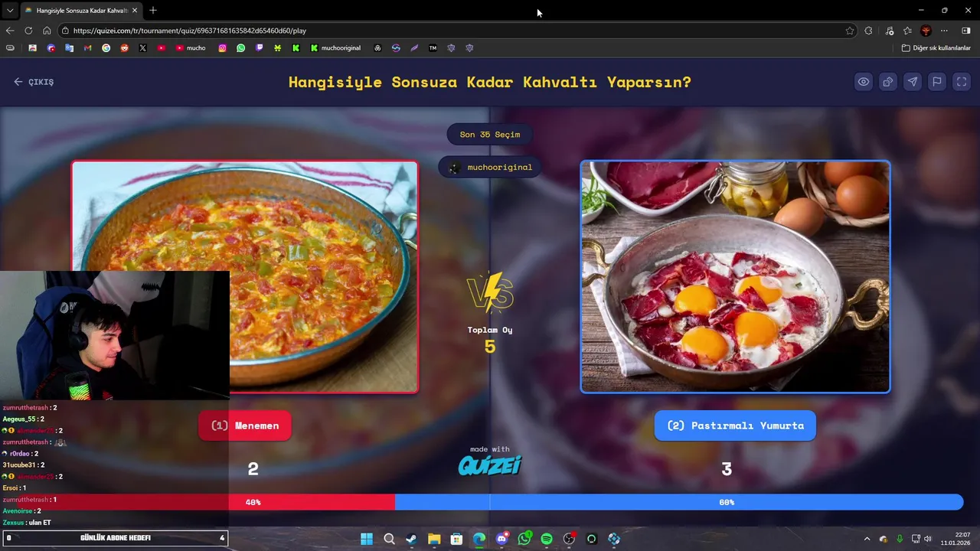The height and width of the screenshot is (551, 980).
Task: Click the browser profile avatar
Action: (x=926, y=31)
